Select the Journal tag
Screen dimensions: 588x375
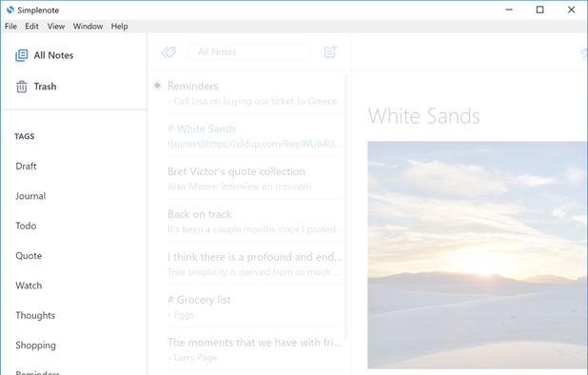pyautogui.click(x=30, y=196)
